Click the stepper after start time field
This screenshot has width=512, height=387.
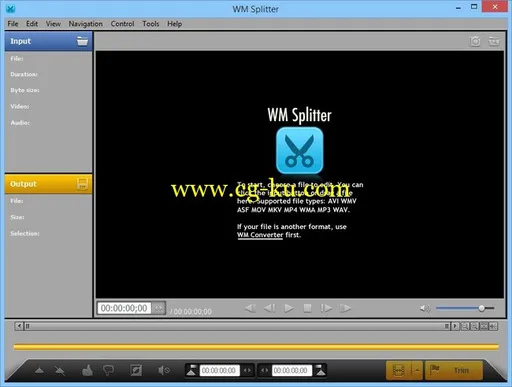(247, 370)
